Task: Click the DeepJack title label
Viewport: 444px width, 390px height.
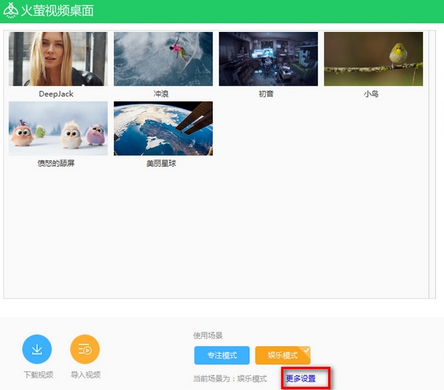Action: pos(56,94)
